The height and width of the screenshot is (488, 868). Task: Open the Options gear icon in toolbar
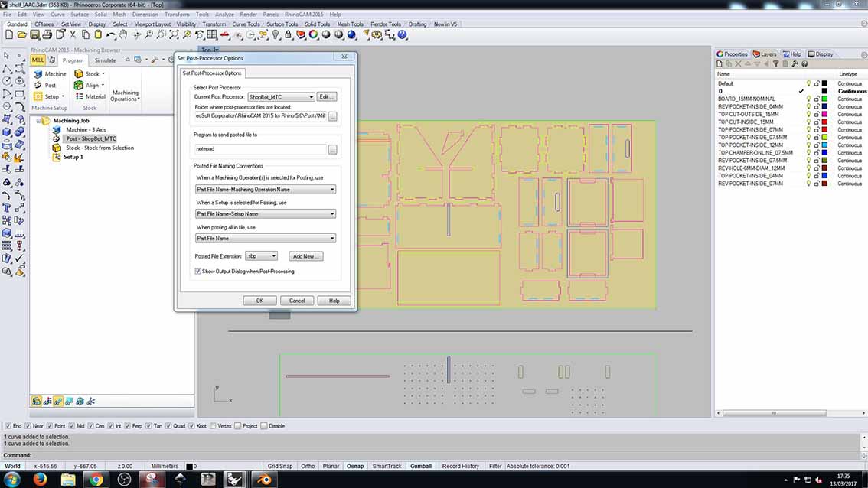coord(377,35)
